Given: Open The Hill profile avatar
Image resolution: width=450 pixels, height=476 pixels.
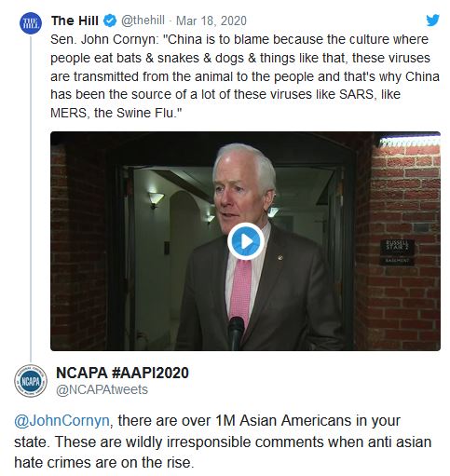Looking at the screenshot, I should (x=31, y=23).
